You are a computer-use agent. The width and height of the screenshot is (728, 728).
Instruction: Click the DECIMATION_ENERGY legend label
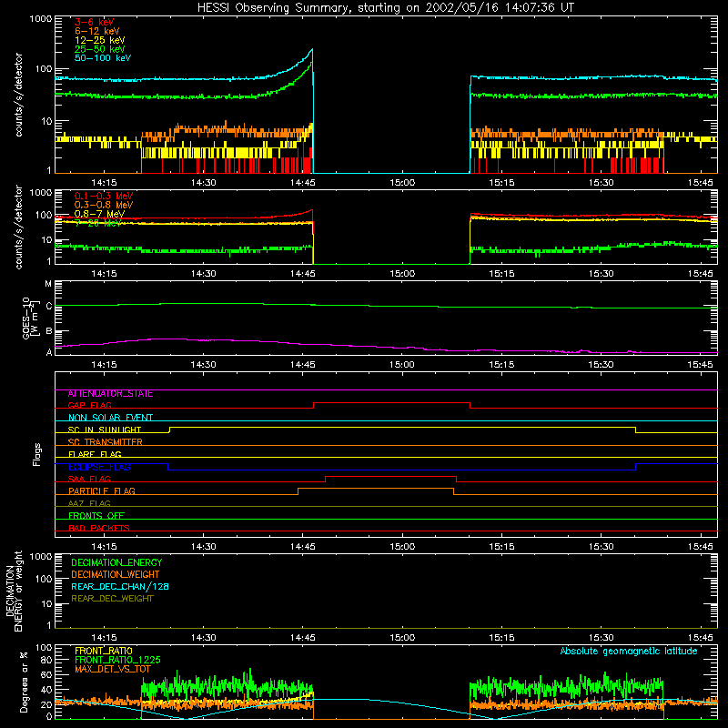tap(116, 562)
